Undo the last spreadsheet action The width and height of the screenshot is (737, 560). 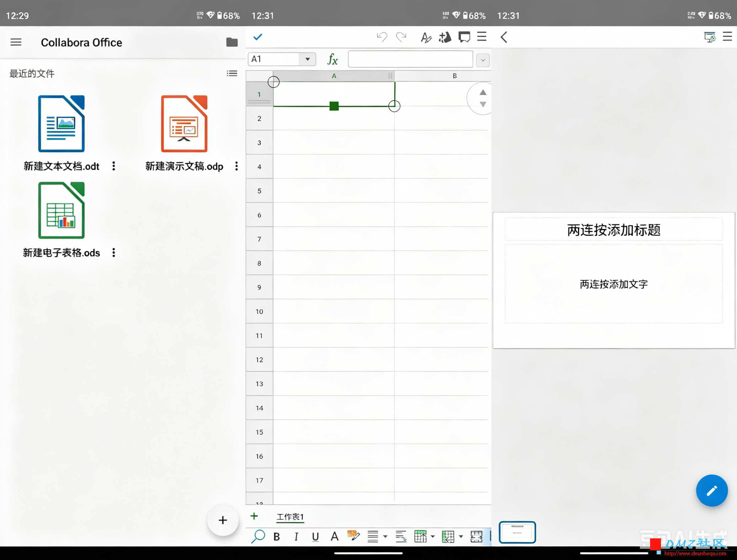(x=382, y=37)
